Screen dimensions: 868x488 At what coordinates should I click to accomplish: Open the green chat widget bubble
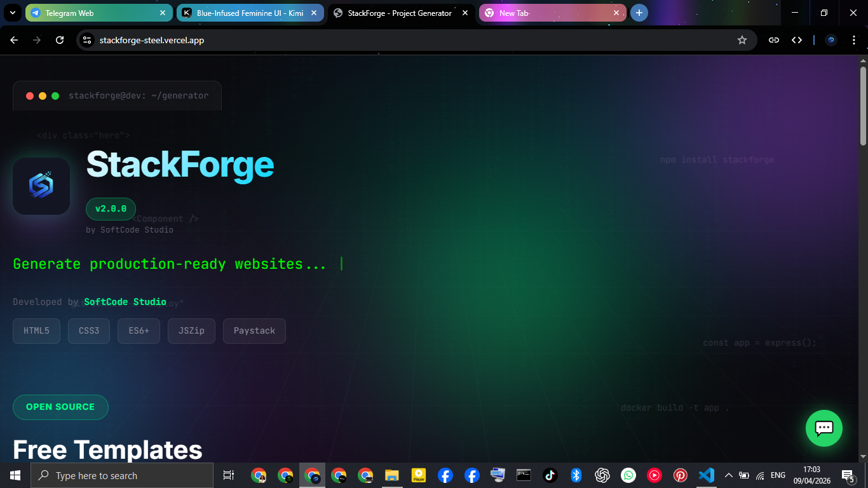pos(824,428)
